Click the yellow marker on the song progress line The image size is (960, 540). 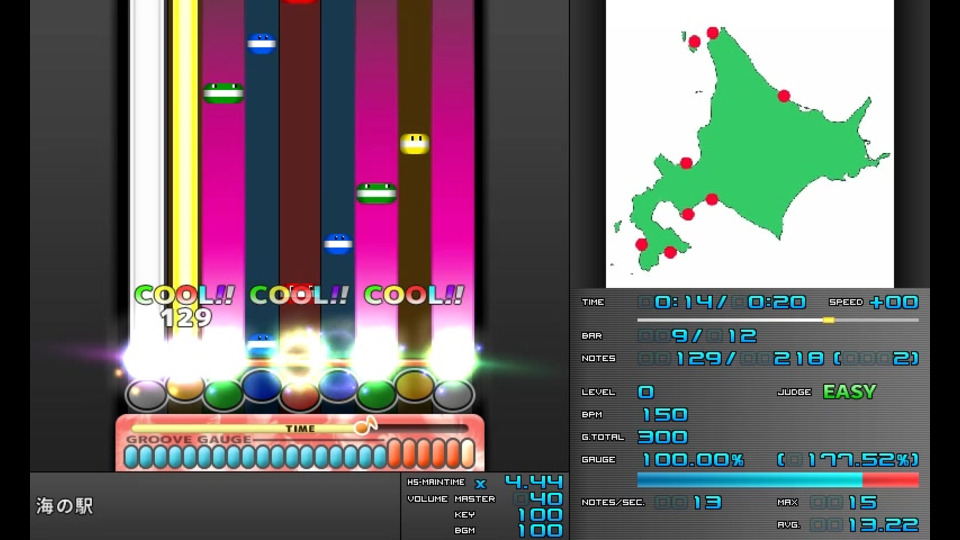(x=828, y=320)
